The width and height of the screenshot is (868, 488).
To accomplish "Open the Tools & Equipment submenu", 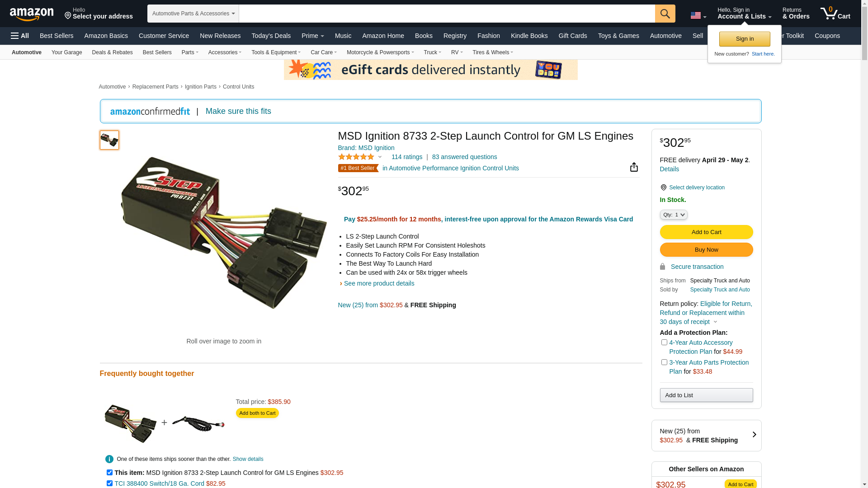I will [276, 52].
